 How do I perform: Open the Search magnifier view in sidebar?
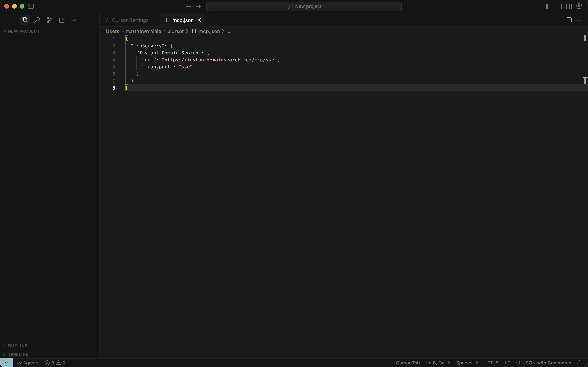[37, 20]
